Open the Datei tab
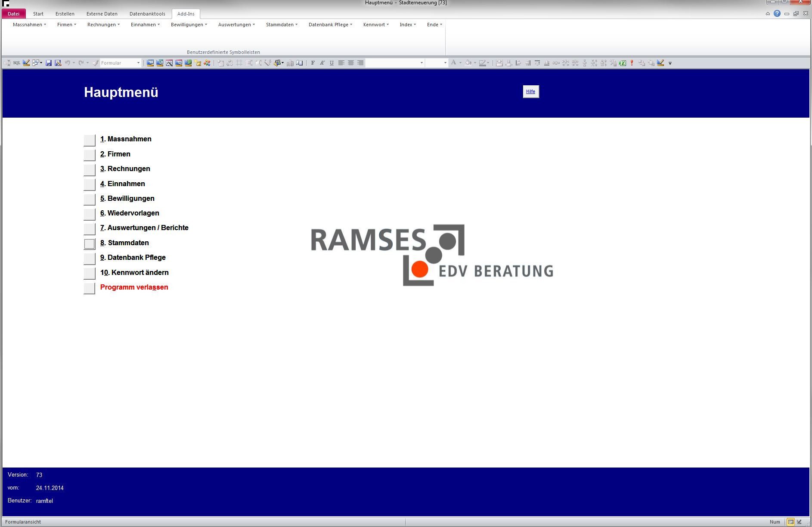 [x=13, y=14]
